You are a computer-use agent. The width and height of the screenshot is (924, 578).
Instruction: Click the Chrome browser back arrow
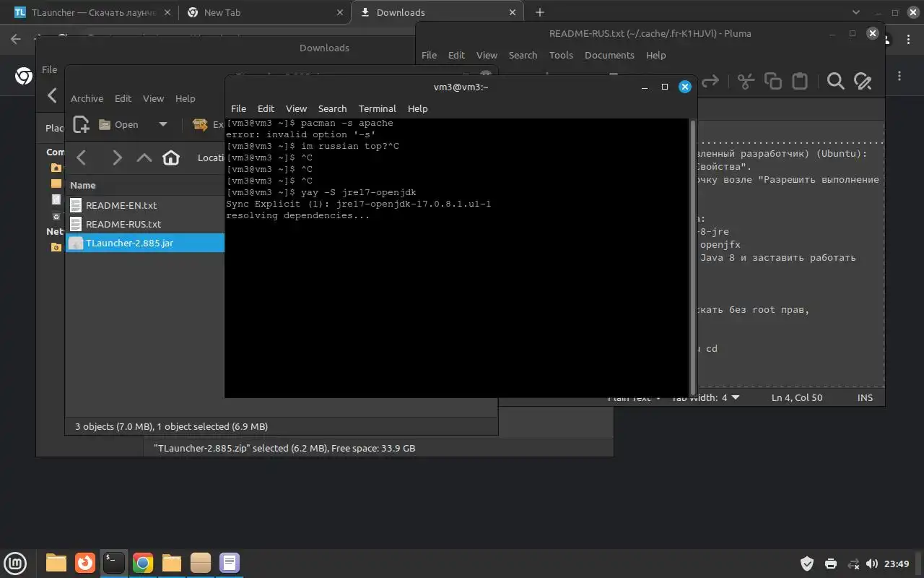coord(16,39)
